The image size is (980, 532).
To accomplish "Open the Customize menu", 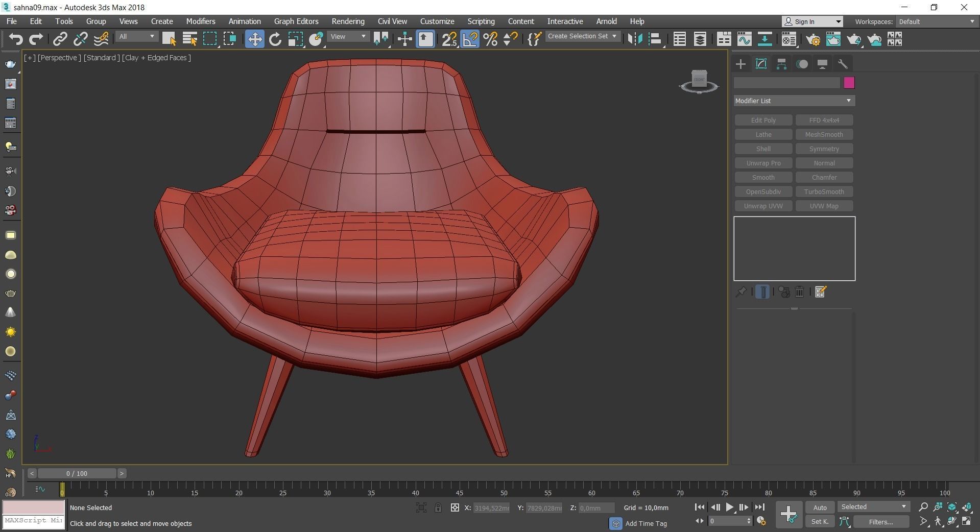I will tap(437, 21).
